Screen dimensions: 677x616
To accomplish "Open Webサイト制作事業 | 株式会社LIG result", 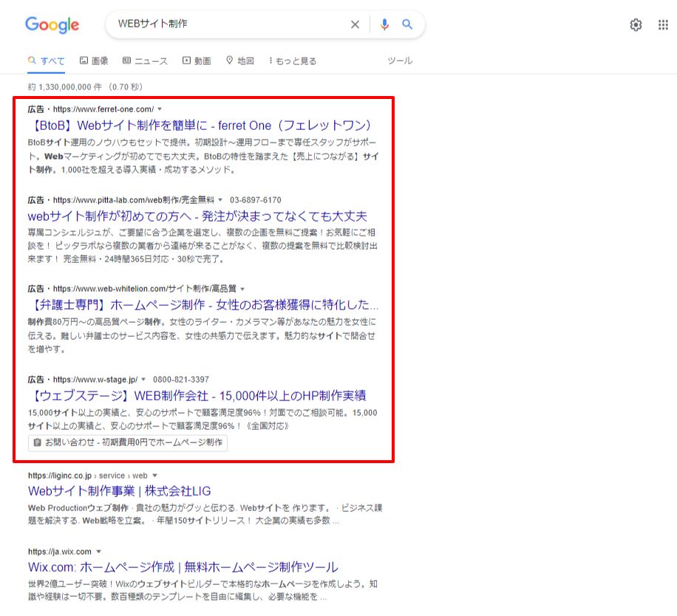I will (120, 491).
